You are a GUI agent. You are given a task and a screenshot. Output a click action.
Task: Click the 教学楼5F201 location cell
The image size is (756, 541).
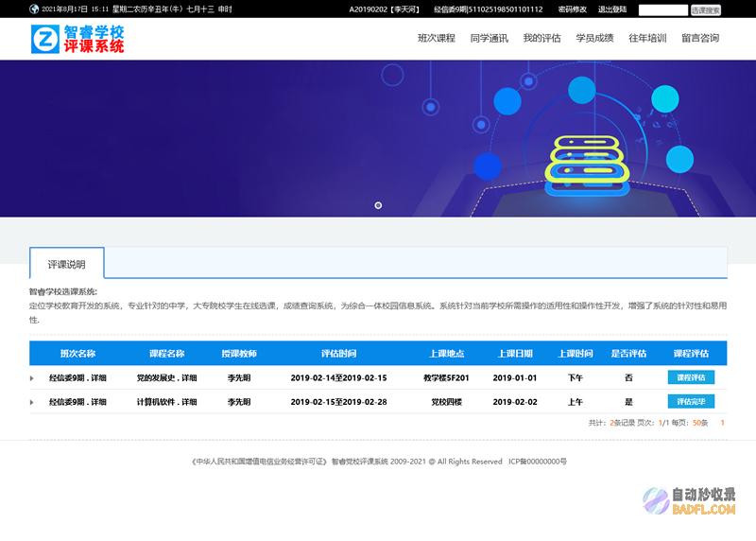[x=446, y=378]
